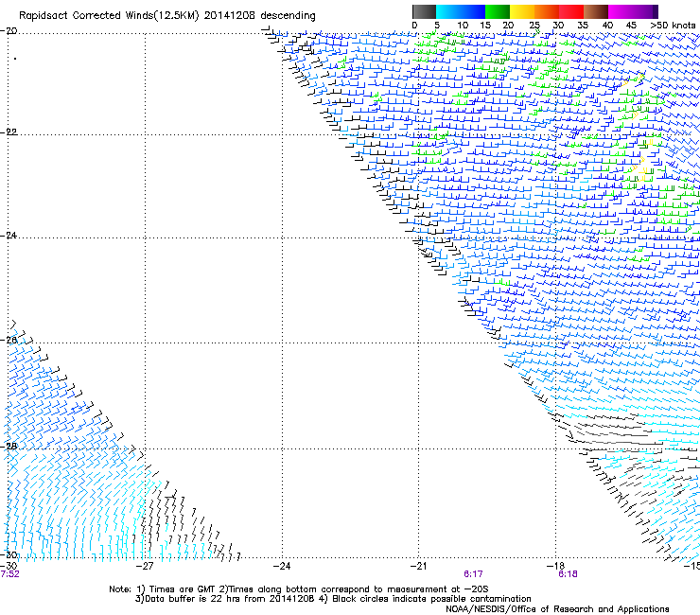This screenshot has width=700, height=615.
Task: Click the yellow 20-25 knots legend color
Action: click(x=522, y=11)
